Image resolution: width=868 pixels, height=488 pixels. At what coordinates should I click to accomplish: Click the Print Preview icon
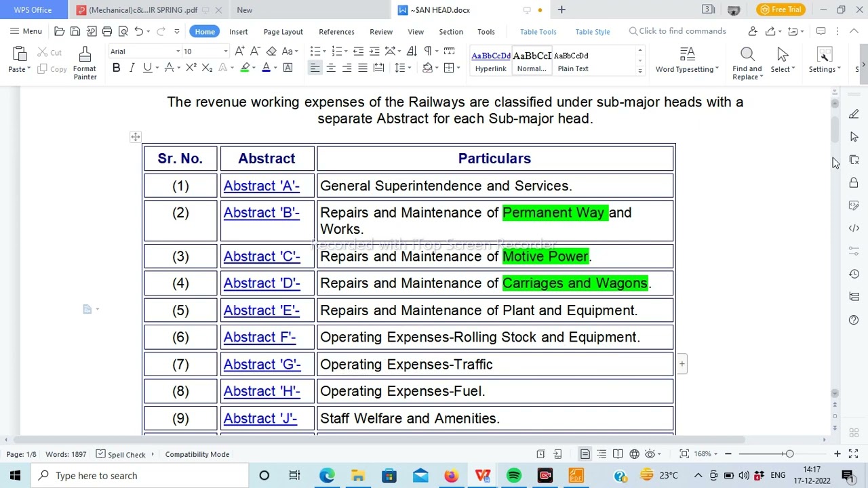pos(123,31)
